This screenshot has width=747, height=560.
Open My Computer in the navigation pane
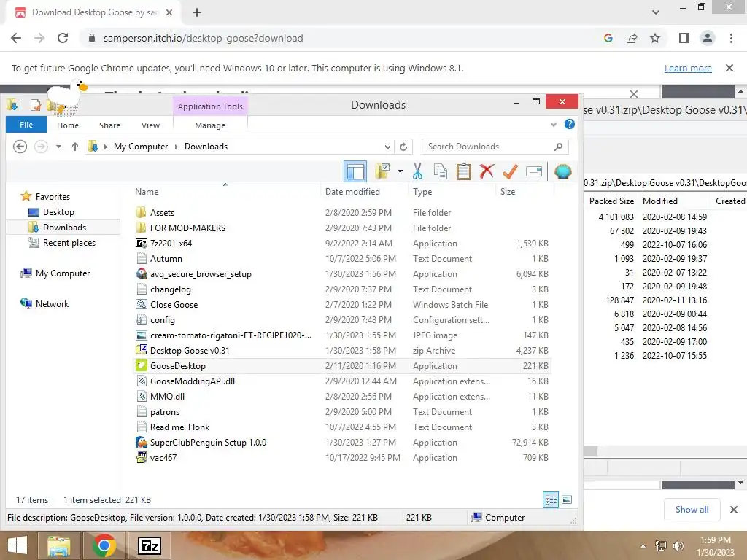pos(63,273)
